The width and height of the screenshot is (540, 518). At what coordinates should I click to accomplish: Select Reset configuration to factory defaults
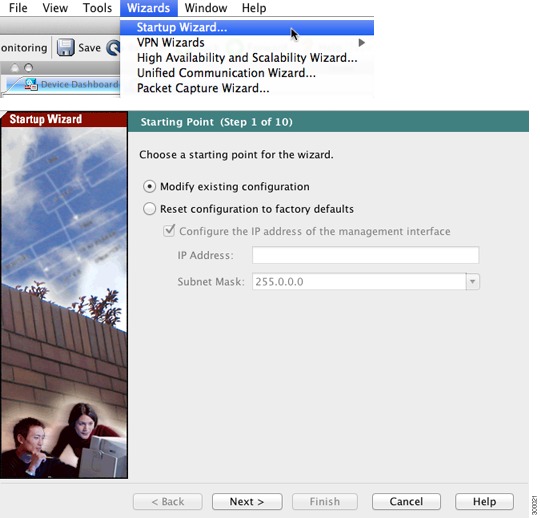pos(149,209)
